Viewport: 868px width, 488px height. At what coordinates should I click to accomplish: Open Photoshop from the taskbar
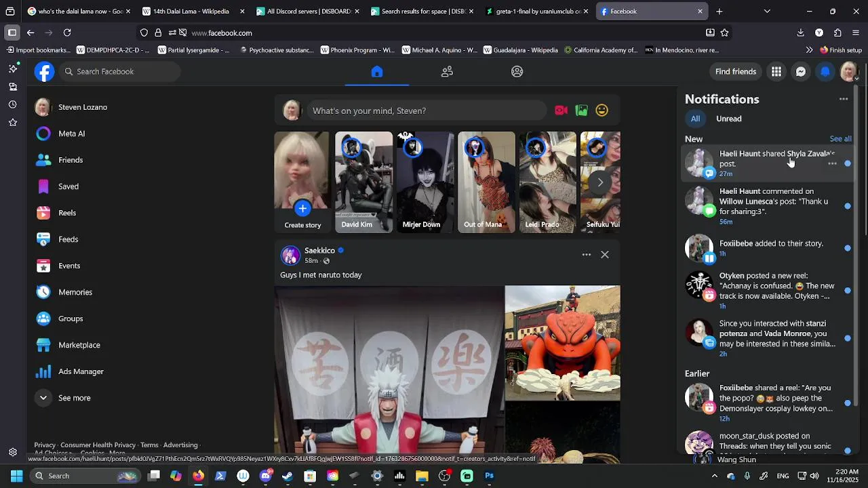point(489,476)
